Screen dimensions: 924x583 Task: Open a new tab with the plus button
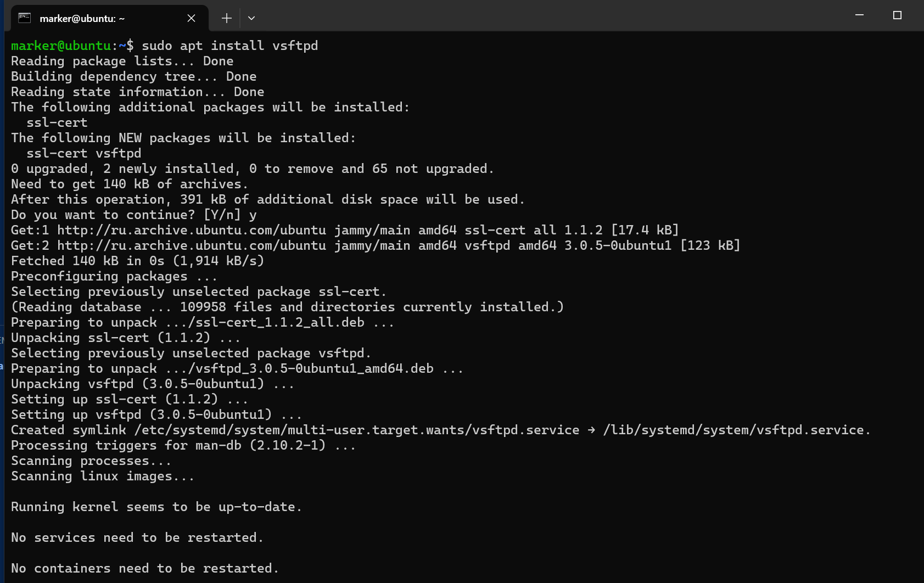[226, 18]
